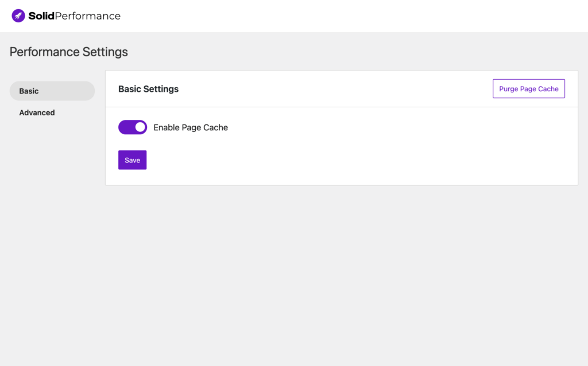Click the bold "Solid" word in the logo

click(x=41, y=16)
